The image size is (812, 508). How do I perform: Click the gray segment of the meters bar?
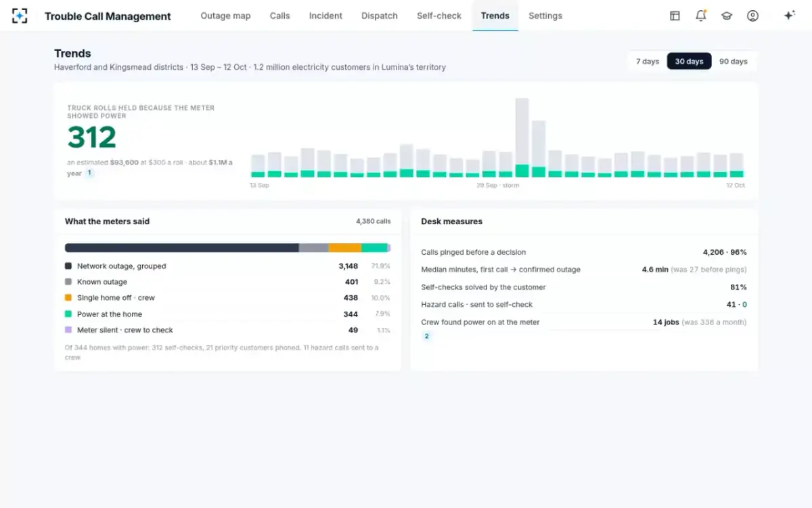[x=314, y=248]
